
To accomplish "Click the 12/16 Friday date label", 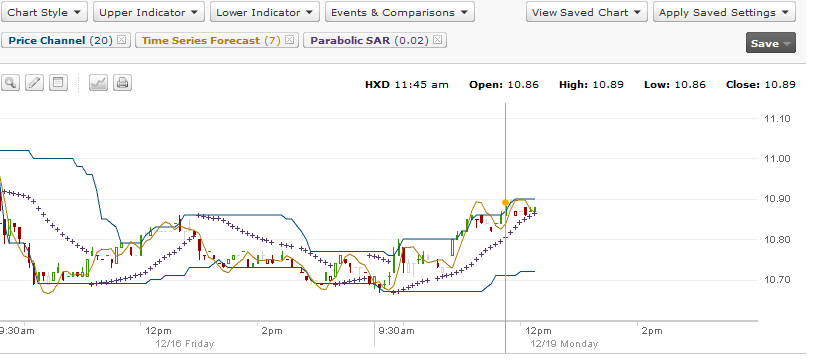I will click(185, 344).
